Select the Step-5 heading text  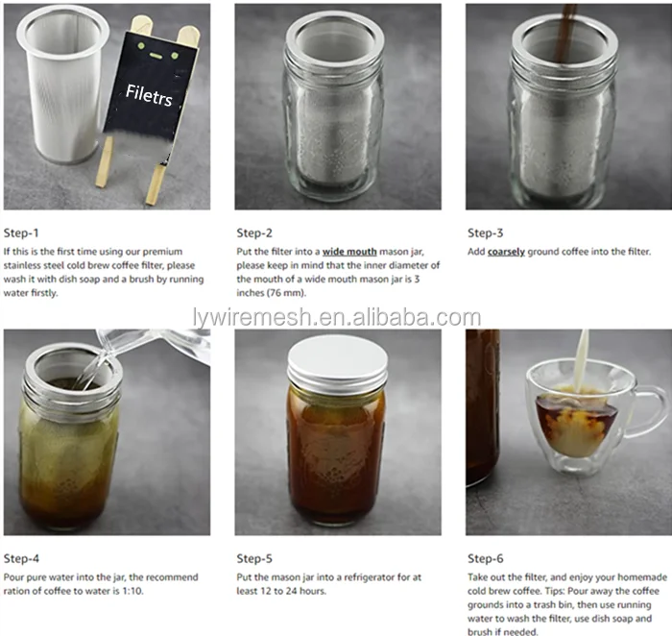pos(254,558)
